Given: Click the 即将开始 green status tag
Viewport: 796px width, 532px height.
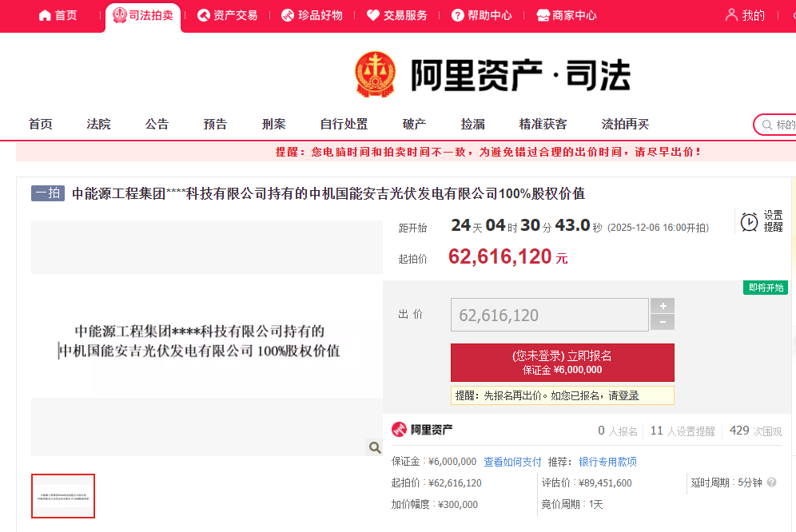Looking at the screenshot, I should click(x=766, y=288).
